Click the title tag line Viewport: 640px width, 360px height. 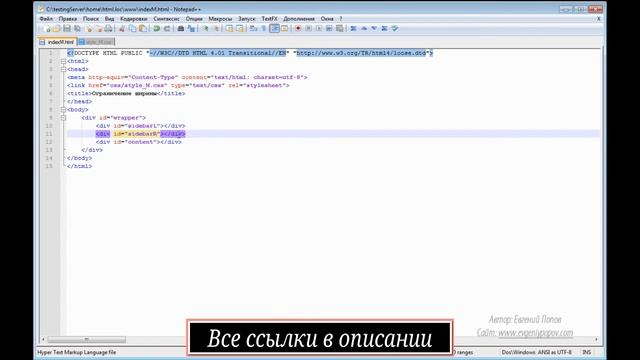coord(126,93)
